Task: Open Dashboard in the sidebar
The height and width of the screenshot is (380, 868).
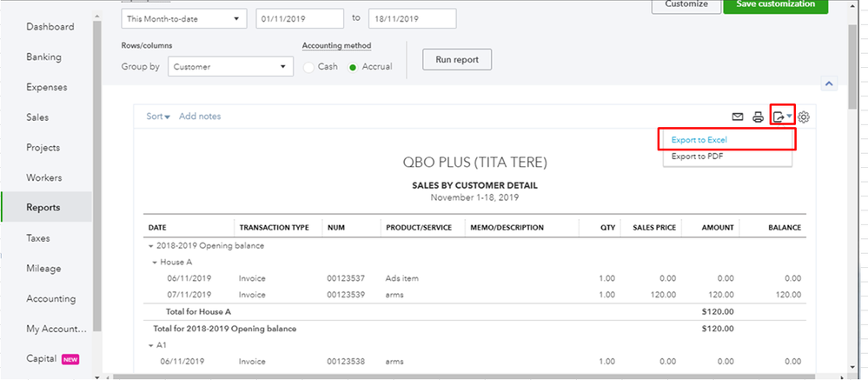Action: pos(50,27)
